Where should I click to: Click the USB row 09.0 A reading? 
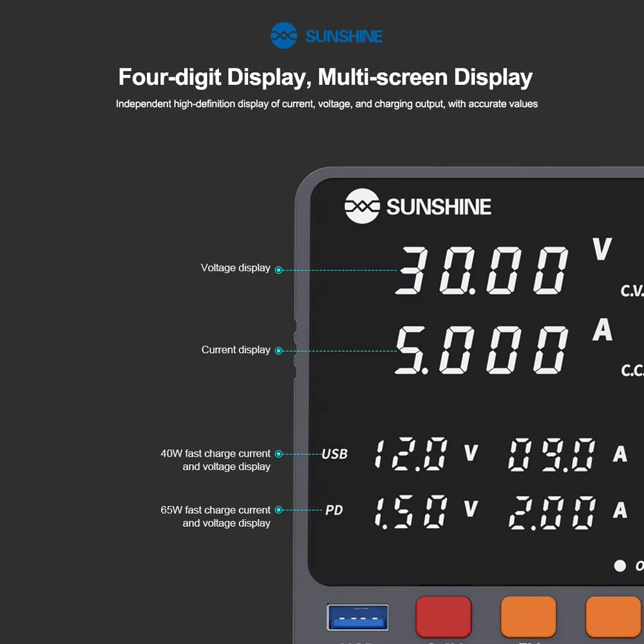click(551, 454)
